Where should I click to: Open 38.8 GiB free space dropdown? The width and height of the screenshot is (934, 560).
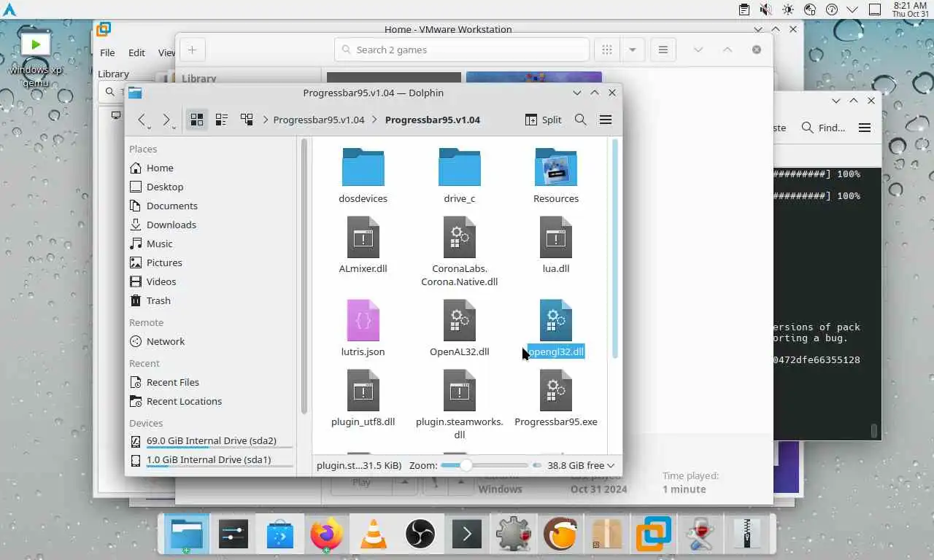pyautogui.click(x=581, y=465)
